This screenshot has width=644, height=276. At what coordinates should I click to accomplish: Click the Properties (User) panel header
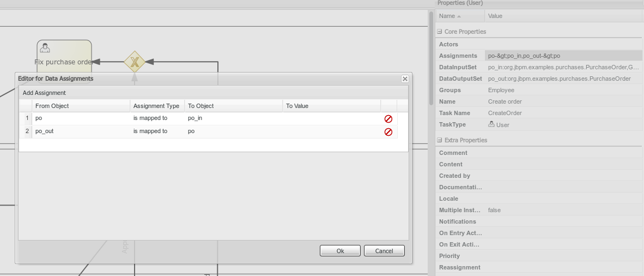click(539, 4)
